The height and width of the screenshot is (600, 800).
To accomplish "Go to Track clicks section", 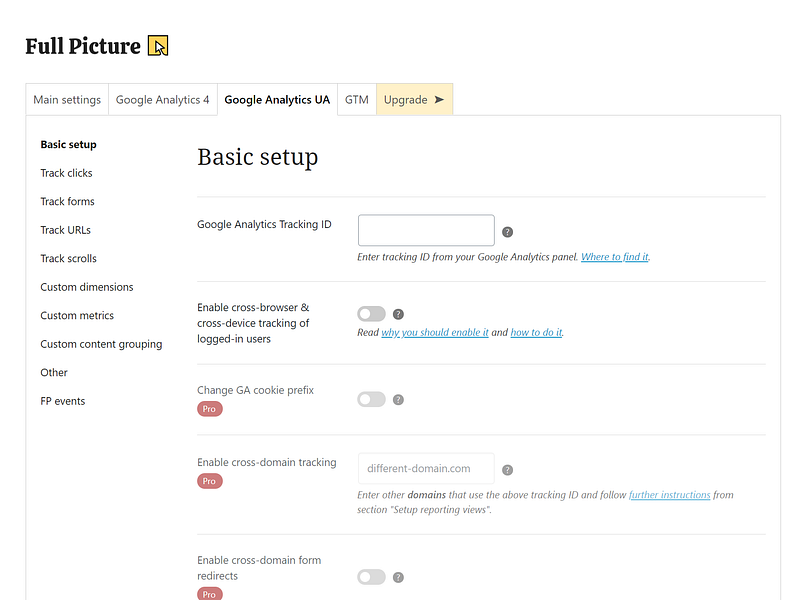I will click(x=66, y=173).
